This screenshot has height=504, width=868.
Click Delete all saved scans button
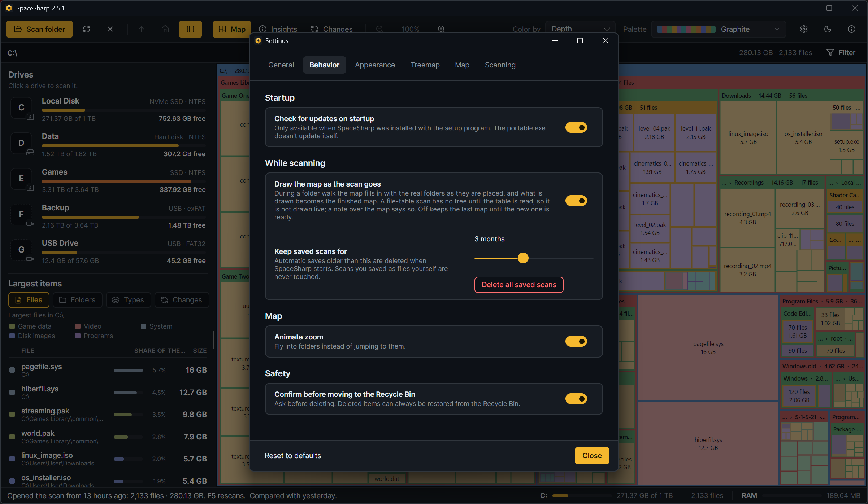click(x=519, y=285)
